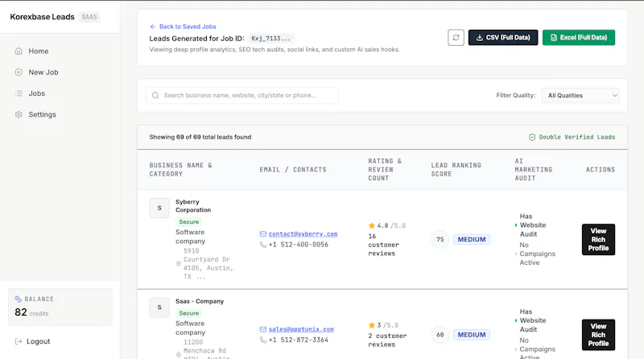Open contact@syberry.com email link
The image size is (644, 359).
pyautogui.click(x=303, y=233)
